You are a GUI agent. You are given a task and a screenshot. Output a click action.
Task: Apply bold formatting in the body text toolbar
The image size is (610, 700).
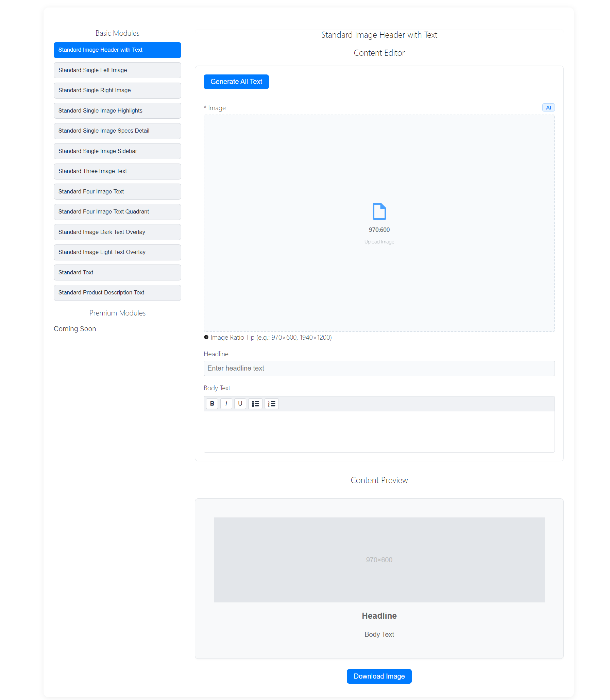pos(212,404)
